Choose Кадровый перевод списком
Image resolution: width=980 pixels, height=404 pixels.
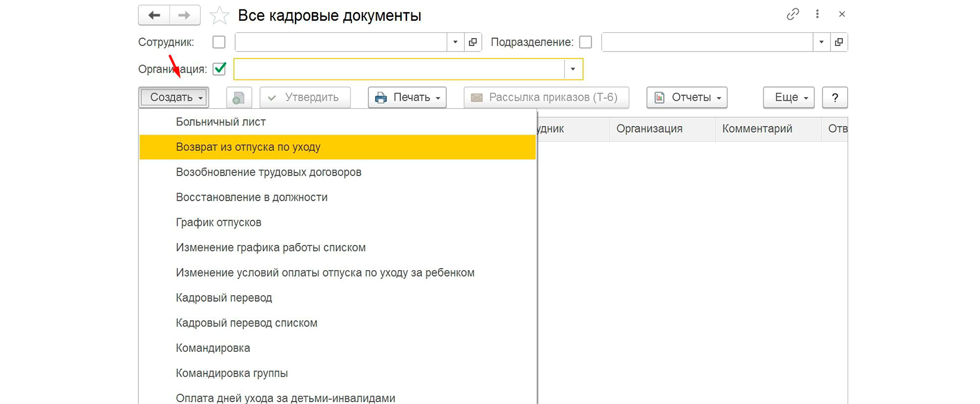(x=337, y=323)
